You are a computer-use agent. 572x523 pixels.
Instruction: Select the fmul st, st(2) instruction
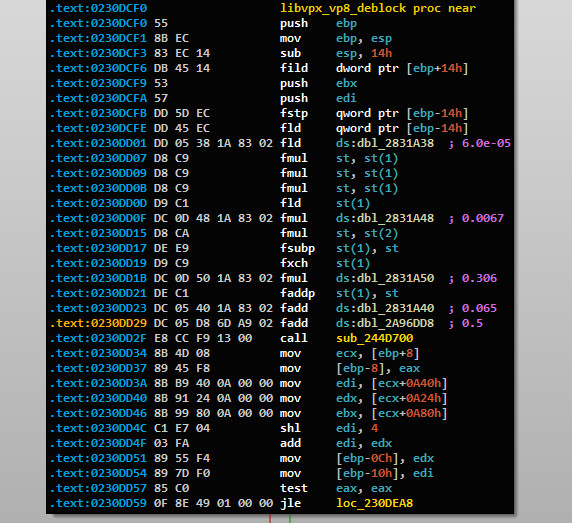click(x=339, y=233)
